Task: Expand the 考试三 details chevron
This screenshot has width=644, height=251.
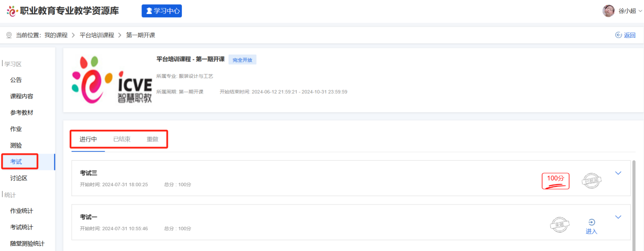Action: (618, 173)
